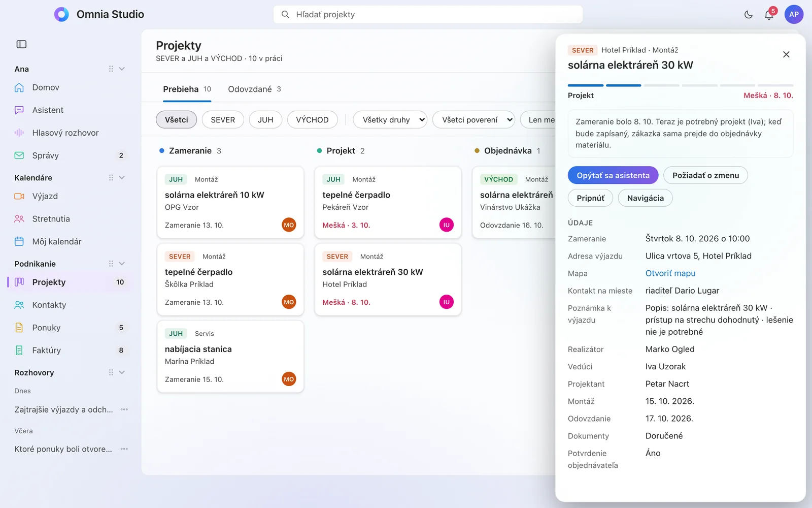This screenshot has height=508, width=812.
Task: Click the second progress segment in detail panel
Action: [624, 85]
